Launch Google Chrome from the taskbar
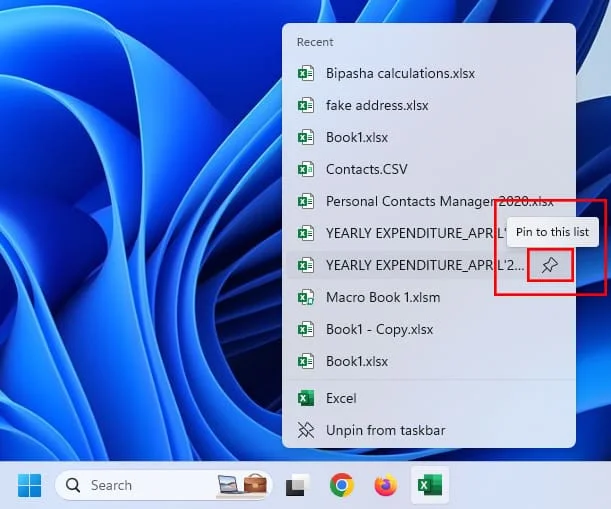 [x=342, y=485]
